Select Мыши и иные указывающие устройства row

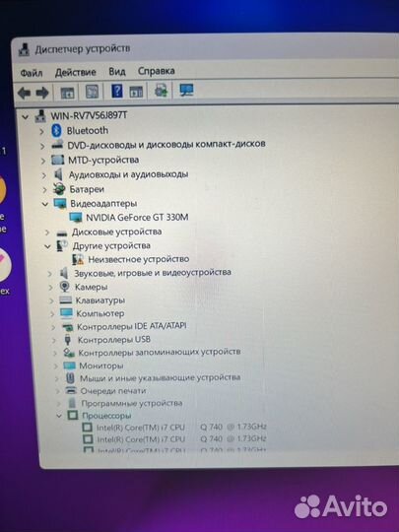tap(161, 377)
